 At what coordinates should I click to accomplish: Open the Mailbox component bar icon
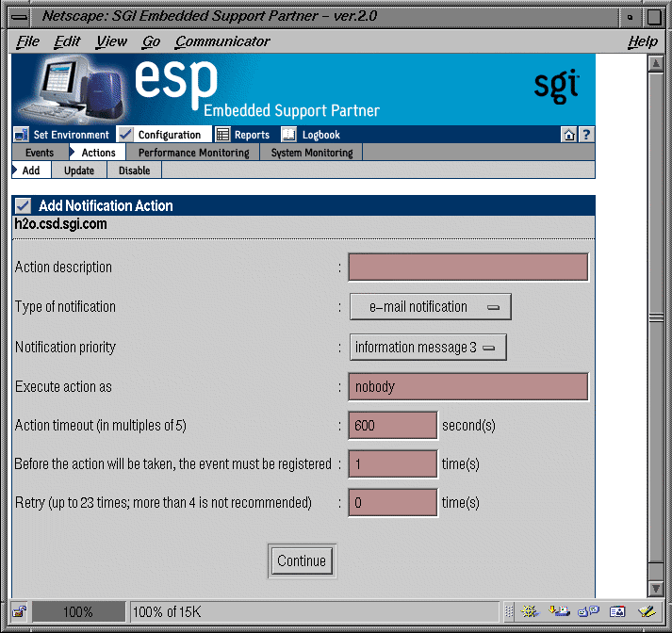tap(559, 611)
